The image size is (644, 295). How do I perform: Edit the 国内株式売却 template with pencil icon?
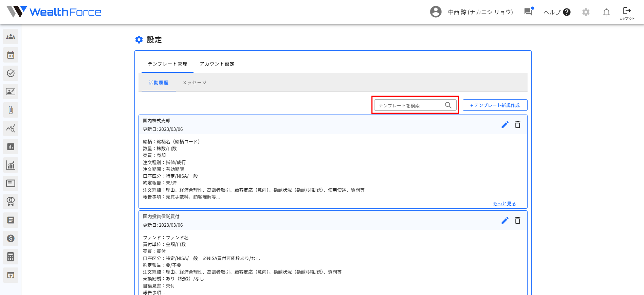(505, 125)
